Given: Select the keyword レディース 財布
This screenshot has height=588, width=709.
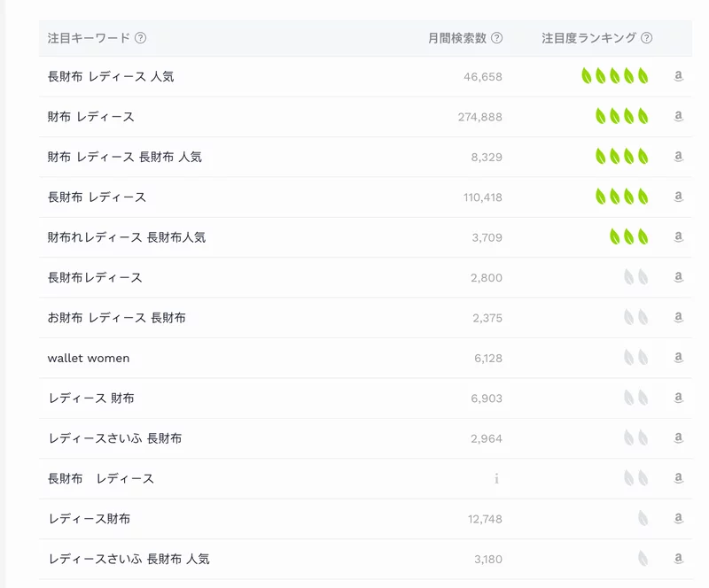Looking at the screenshot, I should pyautogui.click(x=91, y=398).
